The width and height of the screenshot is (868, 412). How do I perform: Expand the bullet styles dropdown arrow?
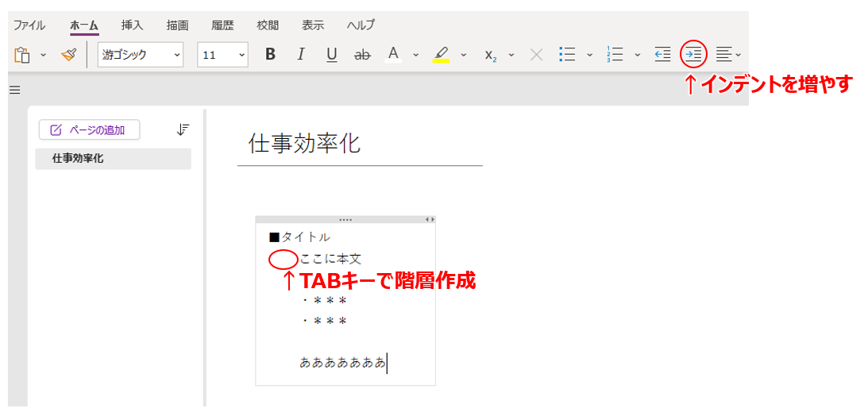[x=589, y=55]
